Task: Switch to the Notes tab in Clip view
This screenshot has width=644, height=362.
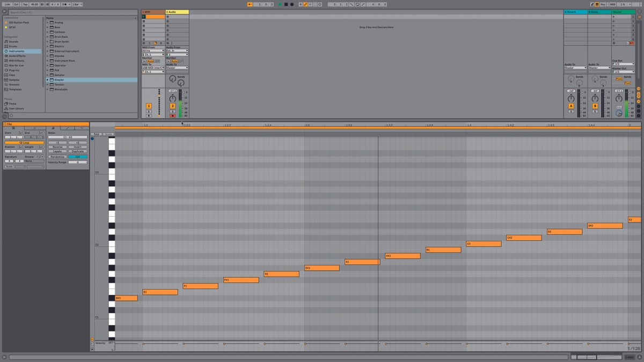Action: pos(54,128)
